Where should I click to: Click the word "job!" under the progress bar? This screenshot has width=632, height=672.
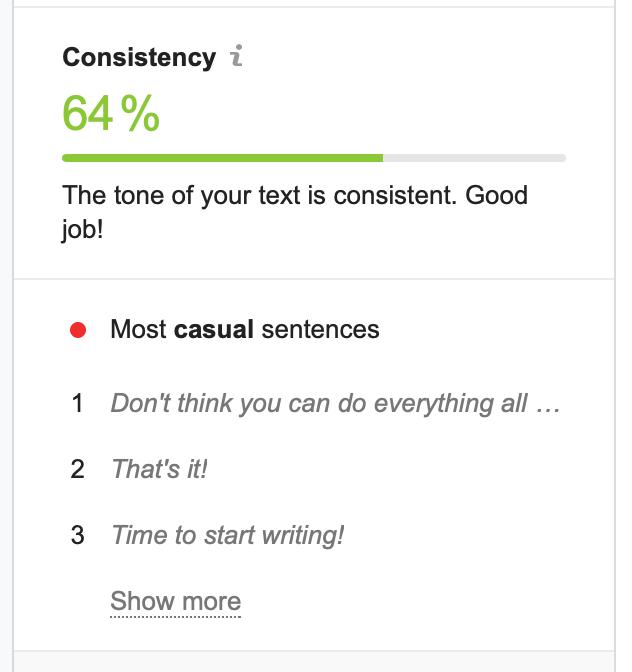(83, 227)
